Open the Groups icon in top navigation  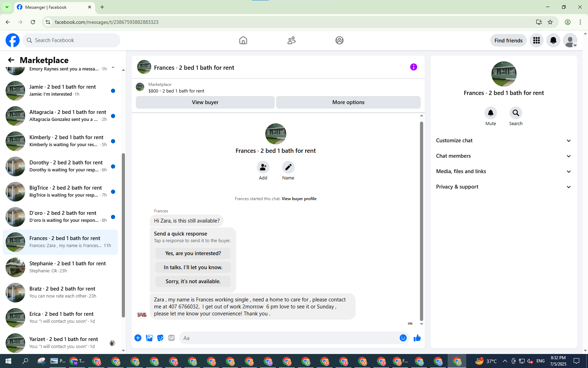tap(339, 40)
